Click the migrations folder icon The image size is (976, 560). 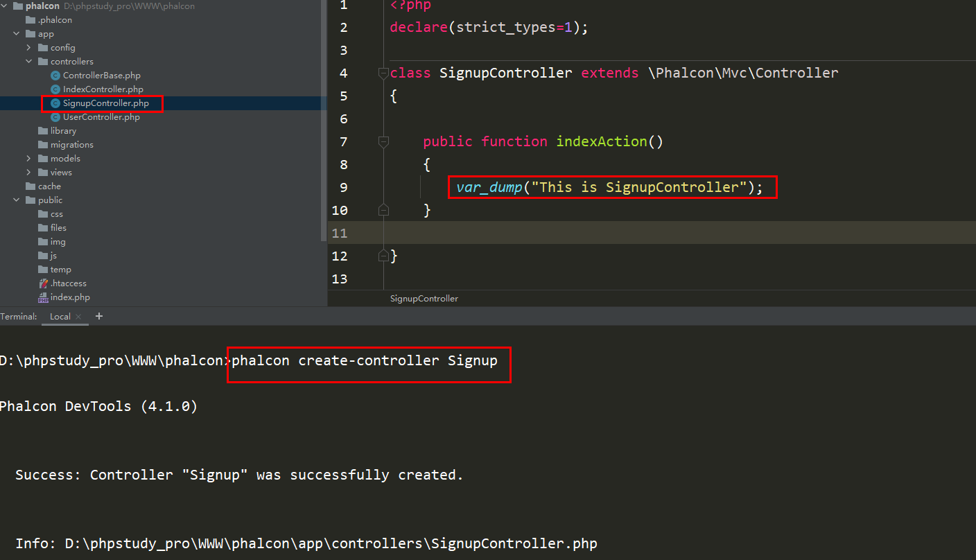43,145
